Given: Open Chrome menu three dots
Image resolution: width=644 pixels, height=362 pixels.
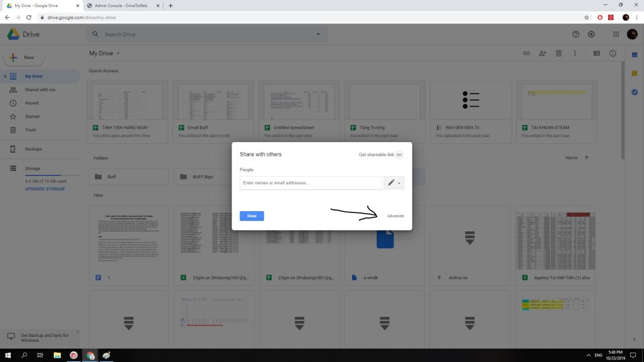Looking at the screenshot, I should point(636,18).
